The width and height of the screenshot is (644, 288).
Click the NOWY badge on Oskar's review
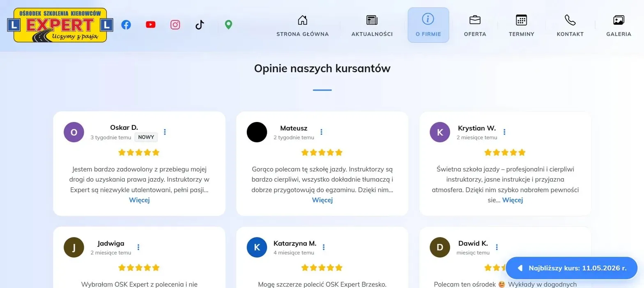tap(146, 137)
